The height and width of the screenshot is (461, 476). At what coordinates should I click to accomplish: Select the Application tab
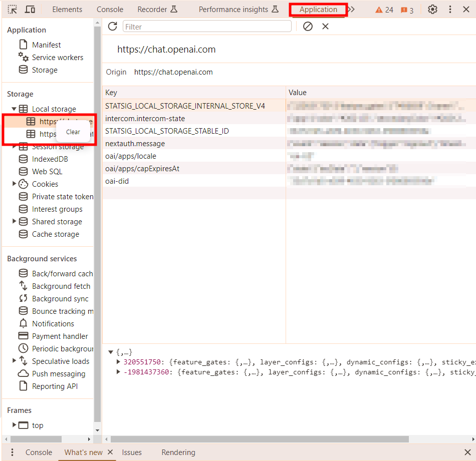[318, 10]
